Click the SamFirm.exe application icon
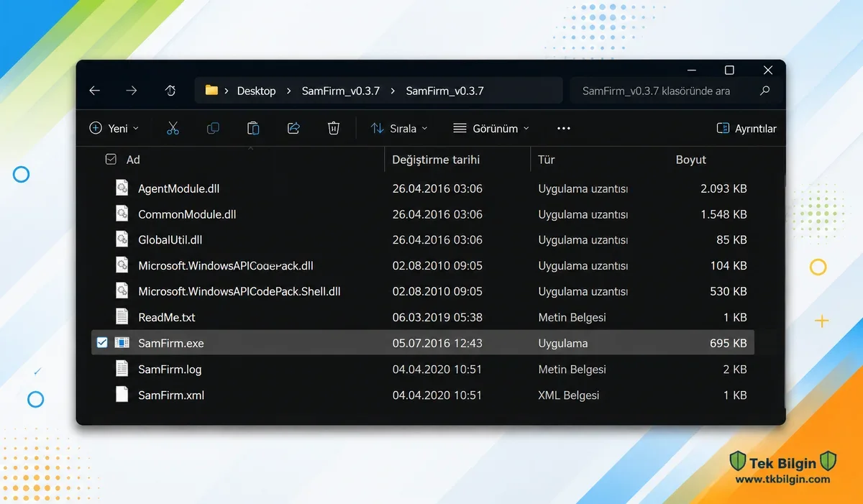 123,343
